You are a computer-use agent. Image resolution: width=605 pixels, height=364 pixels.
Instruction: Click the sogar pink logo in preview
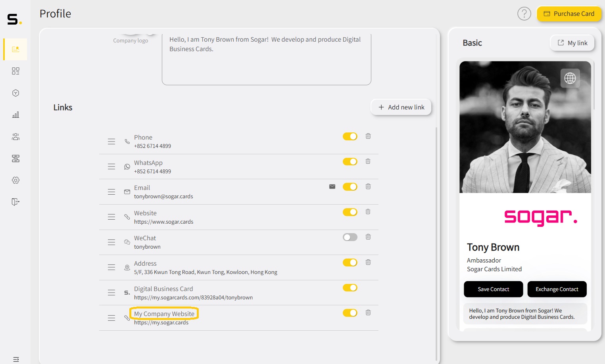coord(541,217)
